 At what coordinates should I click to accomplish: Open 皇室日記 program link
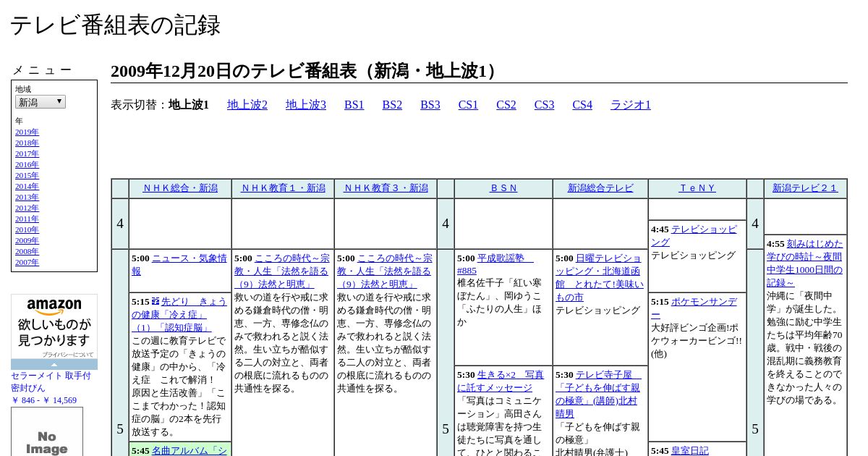click(689, 450)
